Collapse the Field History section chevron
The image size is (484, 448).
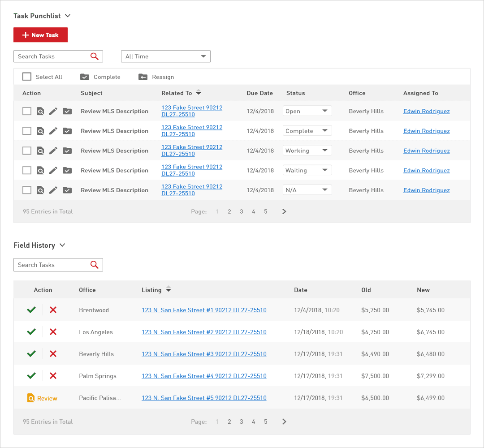62,246
